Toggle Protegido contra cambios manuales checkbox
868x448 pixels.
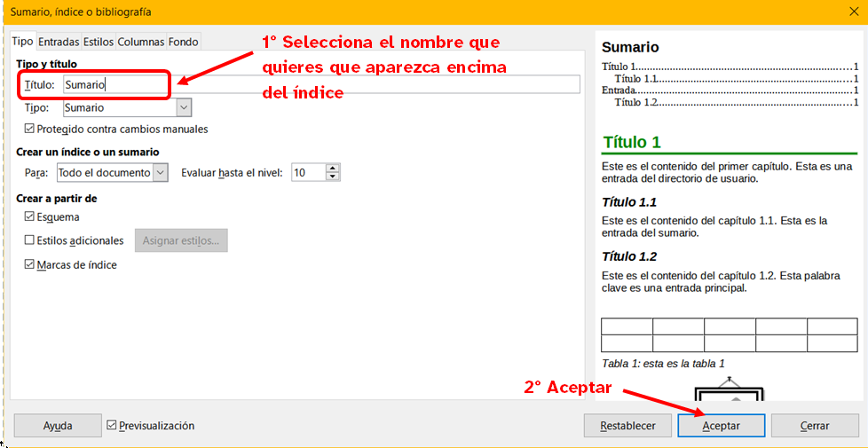pos(31,130)
